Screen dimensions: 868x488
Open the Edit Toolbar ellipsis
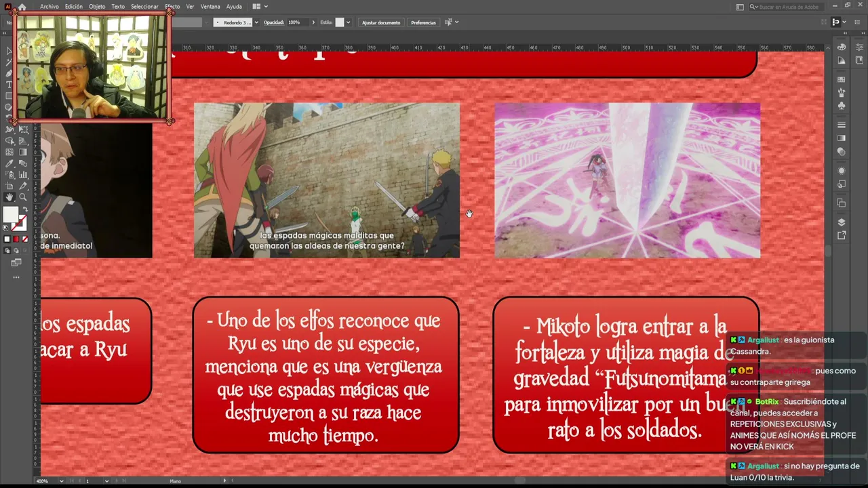[16, 277]
